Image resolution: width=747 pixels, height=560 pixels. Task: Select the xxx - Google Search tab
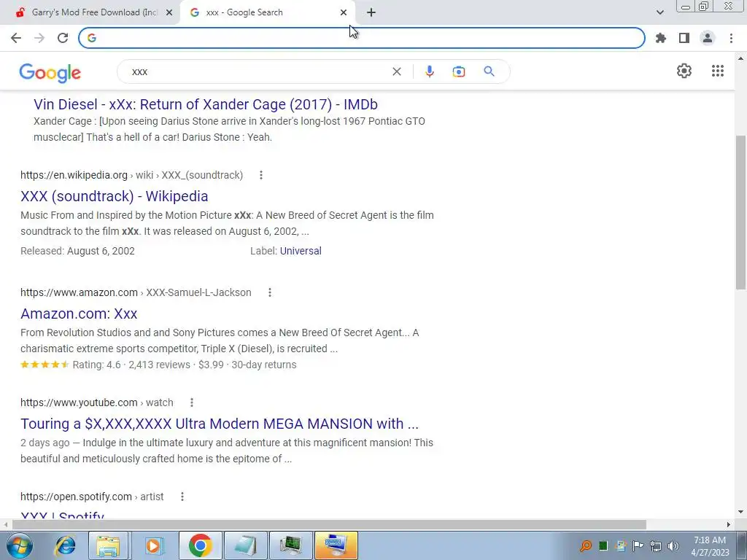tap(261, 12)
